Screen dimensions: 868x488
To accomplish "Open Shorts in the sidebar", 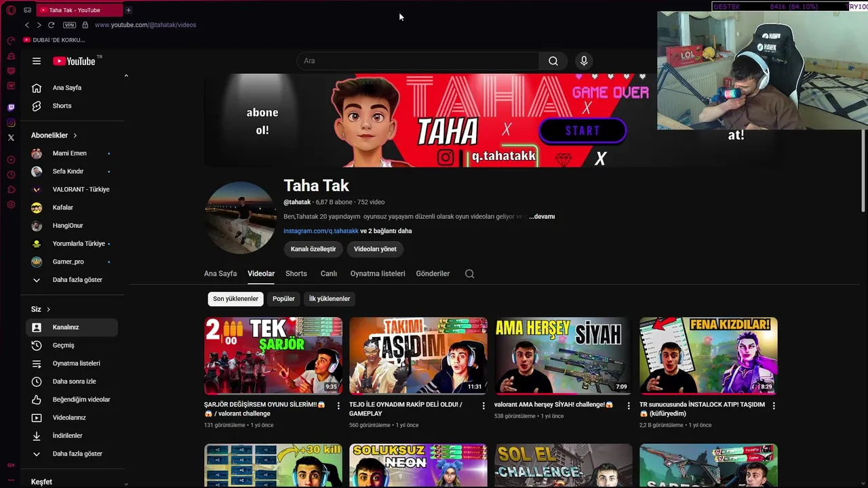I will click(x=72, y=106).
